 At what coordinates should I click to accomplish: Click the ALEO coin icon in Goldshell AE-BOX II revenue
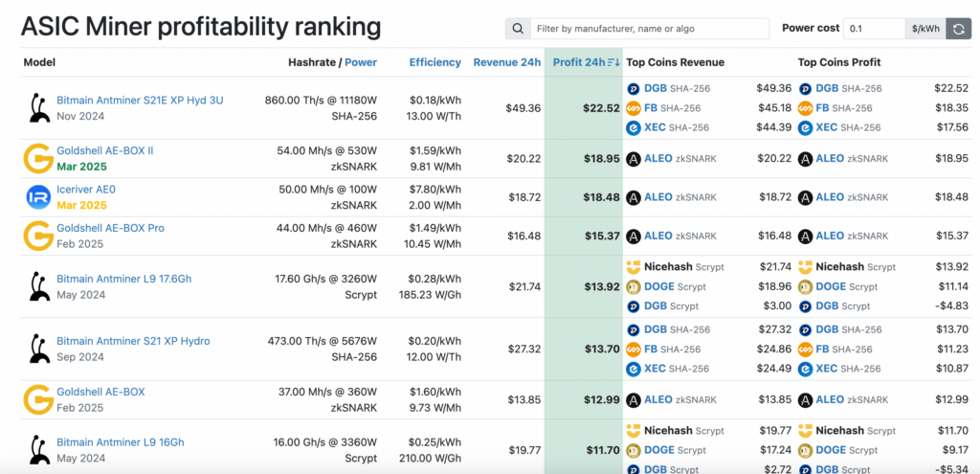tap(634, 159)
